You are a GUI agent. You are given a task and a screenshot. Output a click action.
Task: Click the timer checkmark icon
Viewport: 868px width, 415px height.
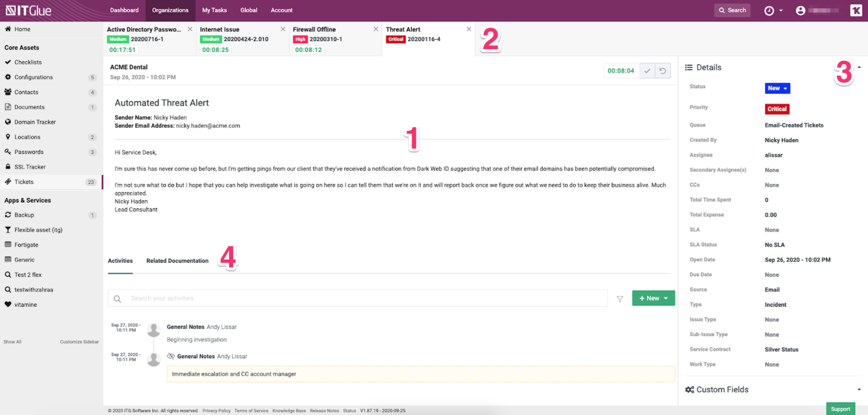[647, 71]
